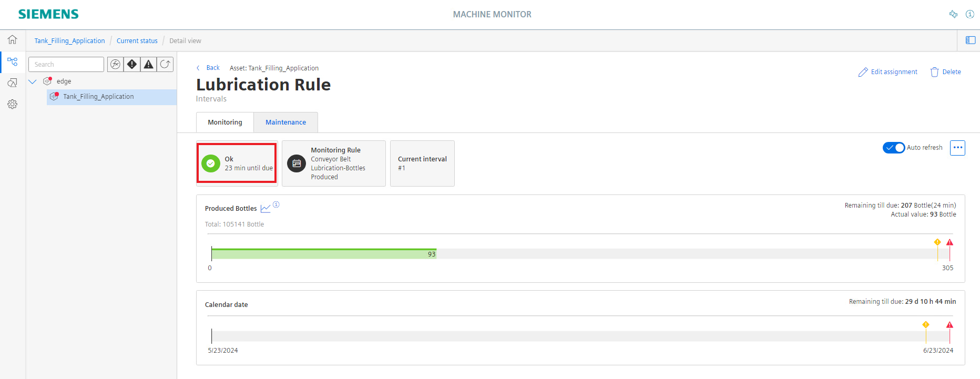Click Current status breadcrumb link
Screen dimensions: 980x379
137,40
